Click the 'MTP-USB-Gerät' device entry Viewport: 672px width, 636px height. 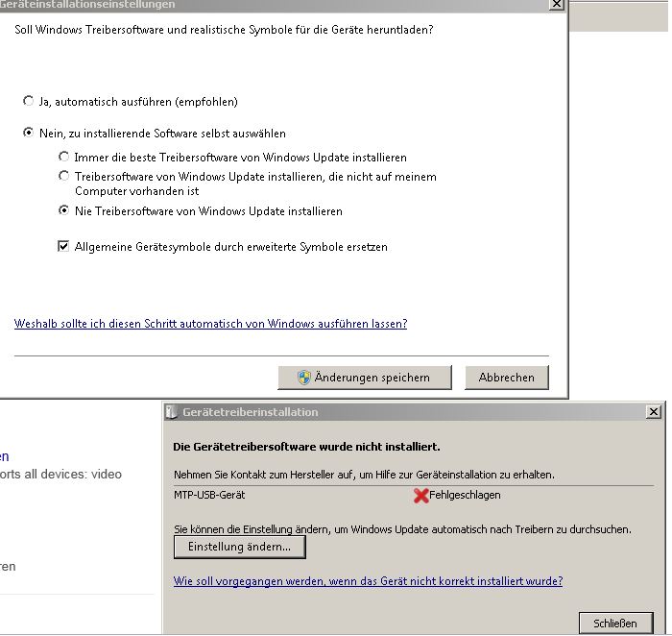[209, 495]
